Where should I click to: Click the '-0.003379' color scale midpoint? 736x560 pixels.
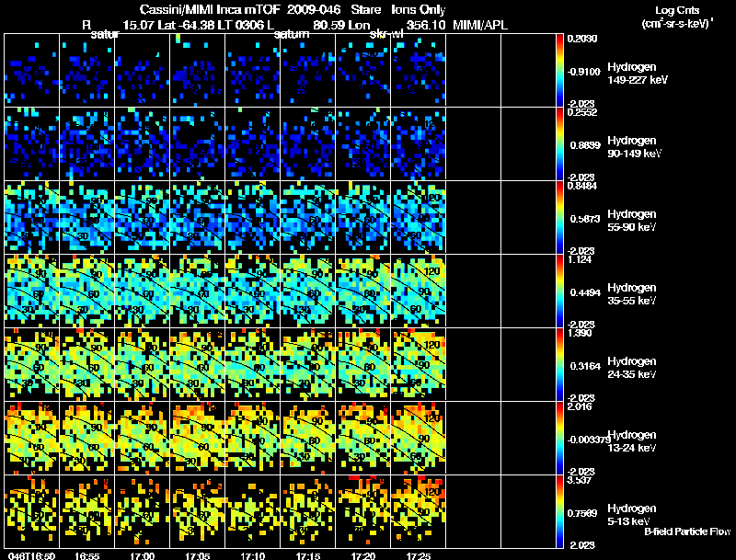click(x=588, y=440)
